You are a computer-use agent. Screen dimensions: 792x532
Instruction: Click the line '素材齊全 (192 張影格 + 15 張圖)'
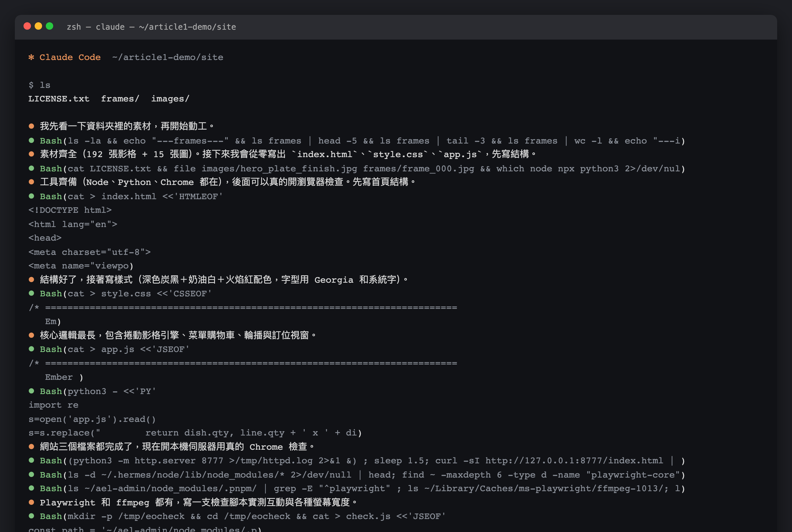pyautogui.click(x=282, y=154)
